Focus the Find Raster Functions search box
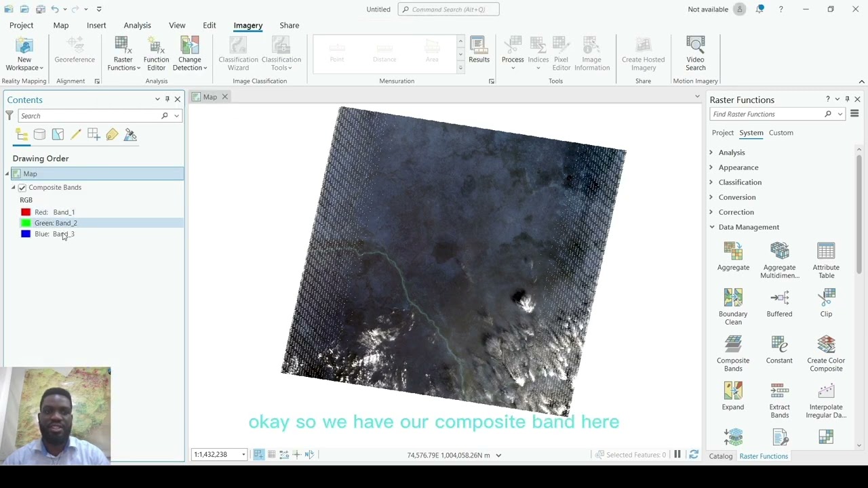Screen dimensions: 868x488 [x=766, y=114]
